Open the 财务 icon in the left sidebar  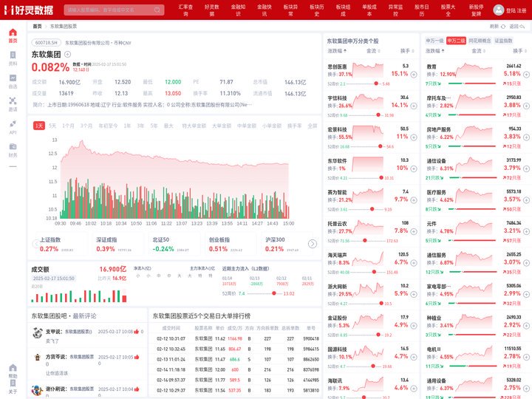tap(13, 146)
